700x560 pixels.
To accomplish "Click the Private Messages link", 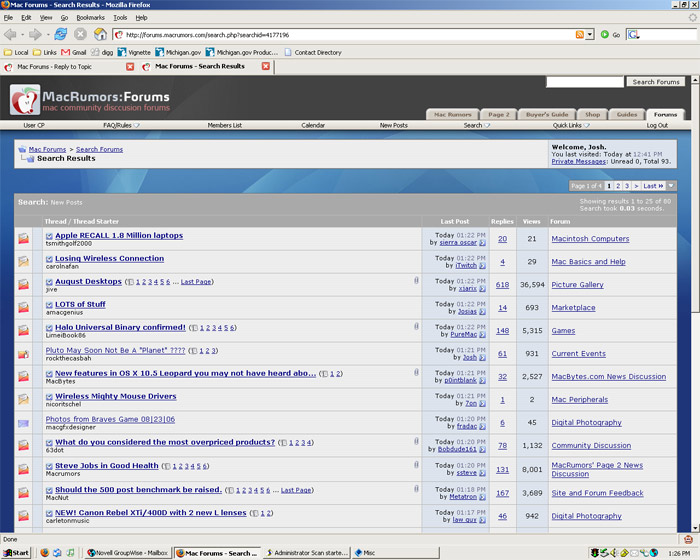I will click(579, 162).
